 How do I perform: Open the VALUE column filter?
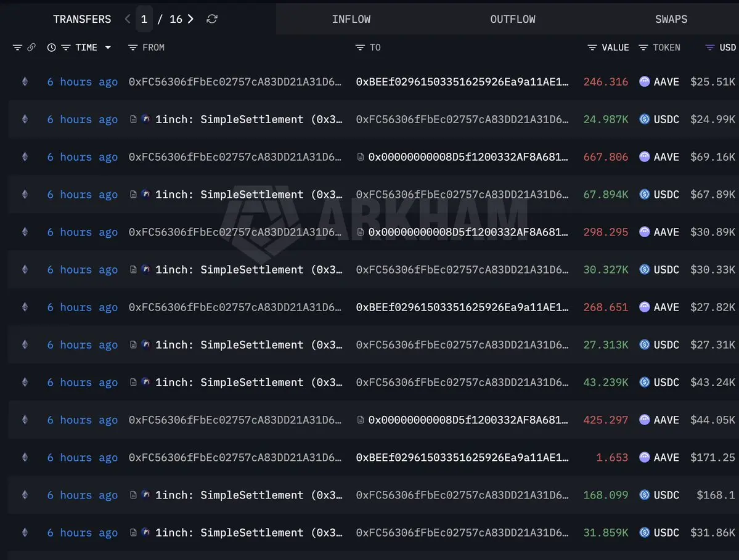(x=592, y=47)
